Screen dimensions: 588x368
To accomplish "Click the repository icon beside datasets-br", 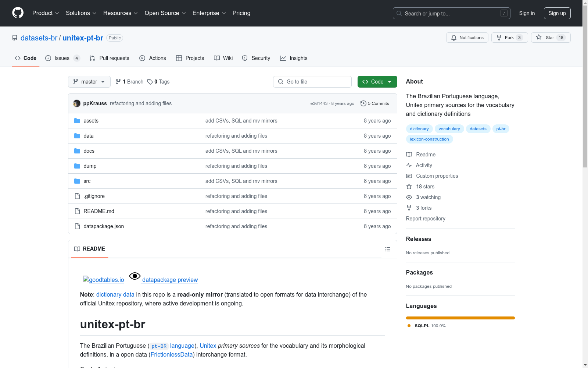I will pos(15,38).
